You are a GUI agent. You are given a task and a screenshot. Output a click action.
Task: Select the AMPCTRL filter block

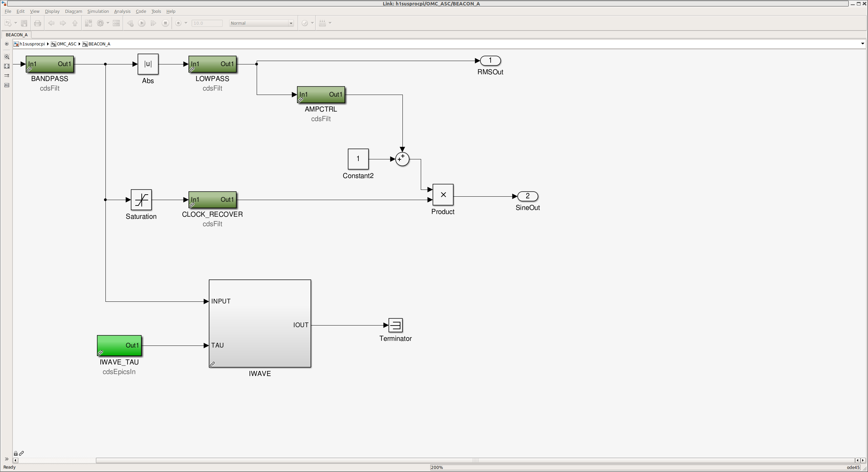point(321,95)
